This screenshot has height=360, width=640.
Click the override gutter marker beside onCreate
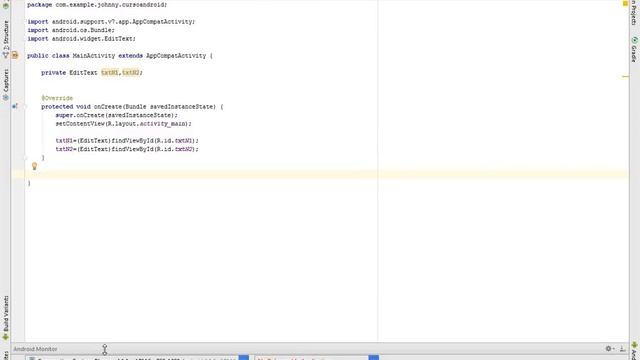[x=15, y=107]
